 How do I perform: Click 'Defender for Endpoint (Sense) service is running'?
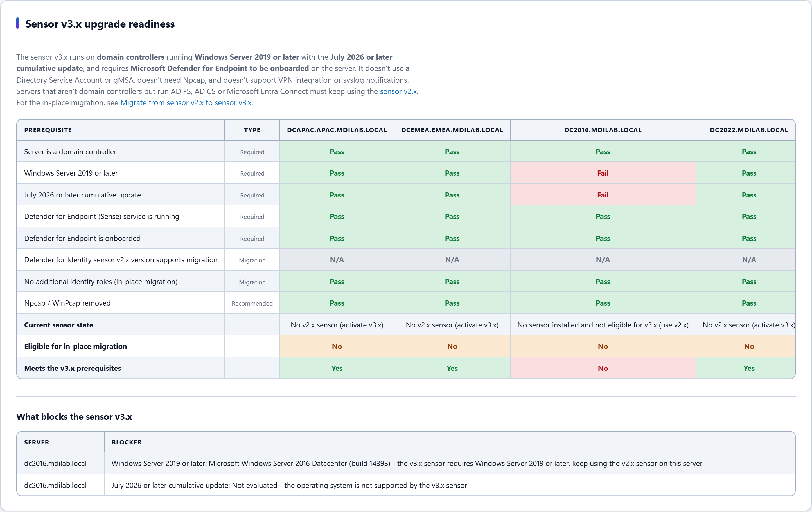tap(101, 217)
